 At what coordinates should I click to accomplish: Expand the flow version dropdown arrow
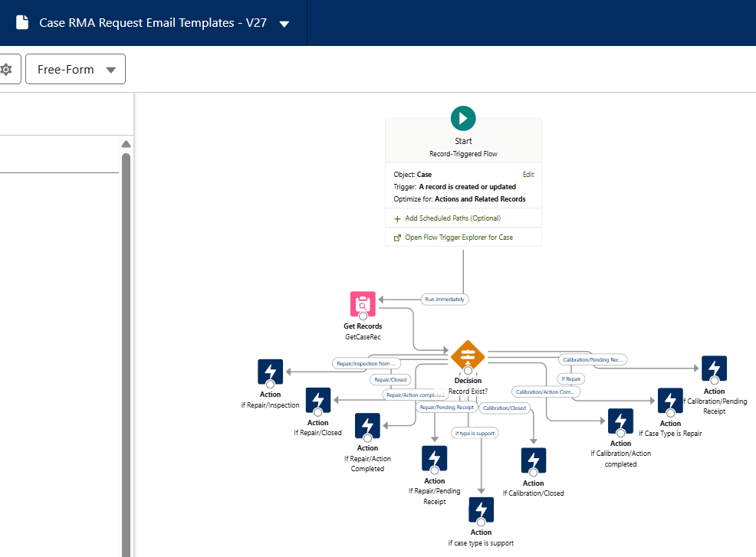(x=284, y=24)
